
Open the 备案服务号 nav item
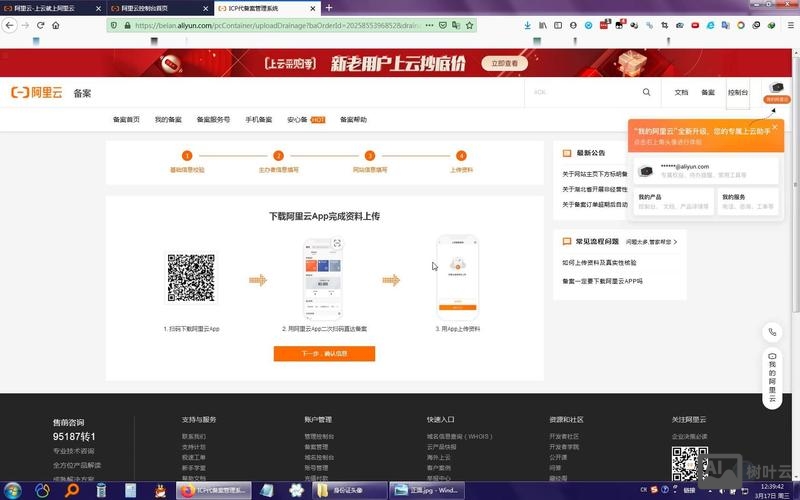coord(213,119)
